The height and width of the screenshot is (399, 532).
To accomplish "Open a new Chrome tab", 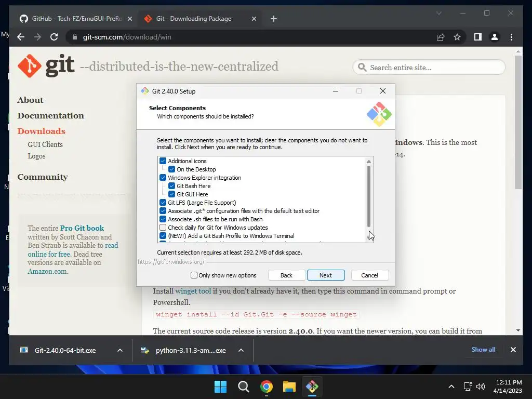I will (274, 19).
